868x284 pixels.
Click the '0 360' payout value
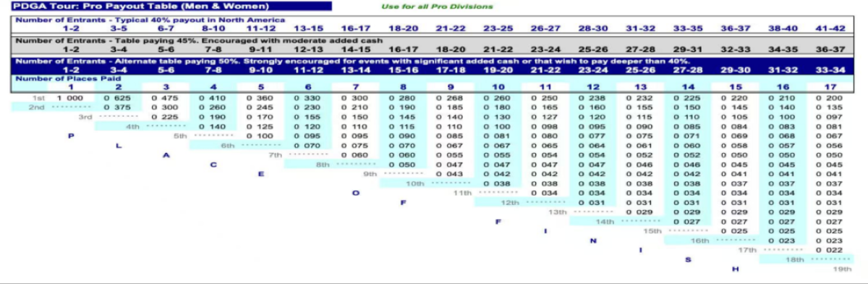tap(260, 97)
